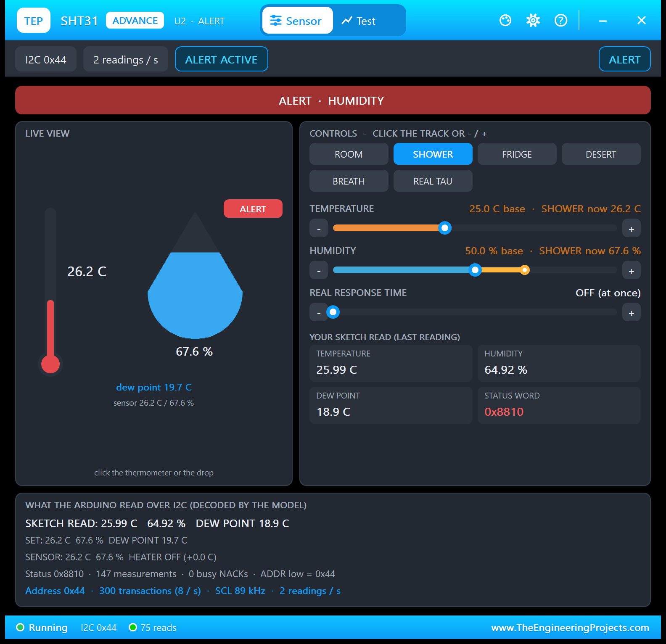Image resolution: width=666 pixels, height=644 pixels.
Task: Click the 'U2 · ALERT' title text
Action: (199, 21)
